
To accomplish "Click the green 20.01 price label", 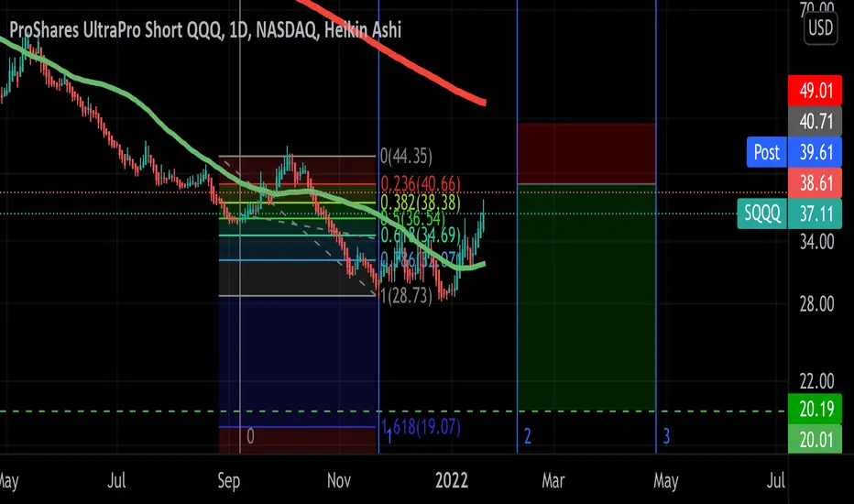I will (x=816, y=439).
